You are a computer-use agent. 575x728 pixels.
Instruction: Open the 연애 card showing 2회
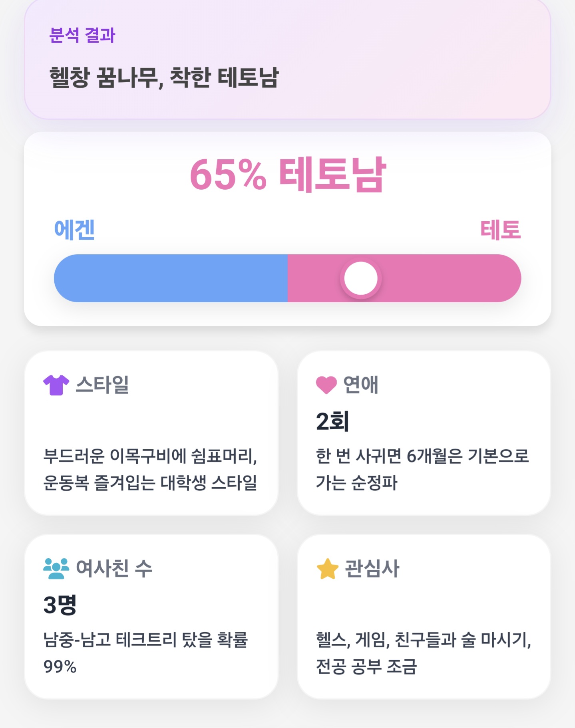coord(424,433)
